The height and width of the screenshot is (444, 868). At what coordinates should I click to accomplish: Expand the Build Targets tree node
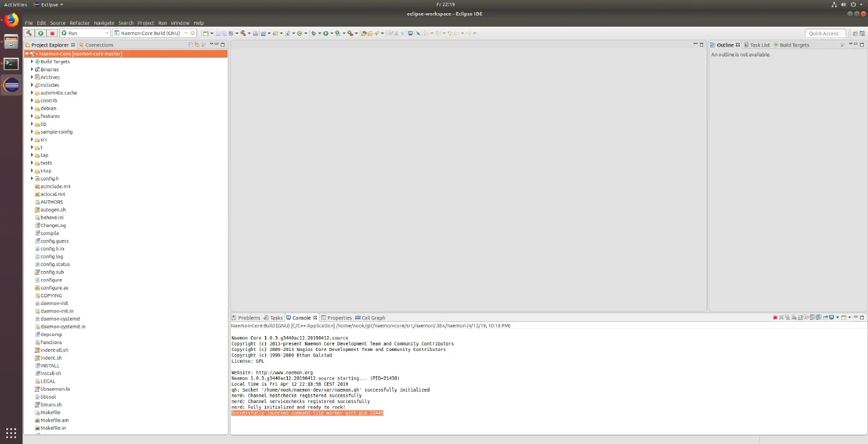(x=32, y=61)
